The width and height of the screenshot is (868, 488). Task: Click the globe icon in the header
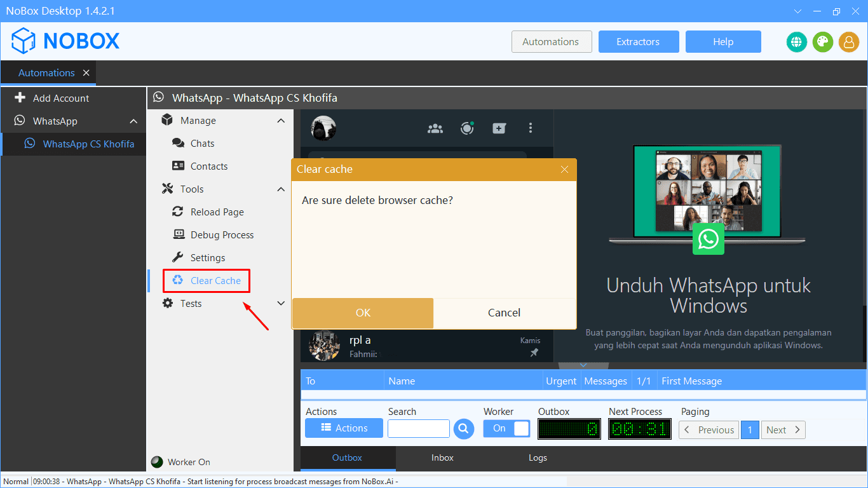tap(797, 42)
